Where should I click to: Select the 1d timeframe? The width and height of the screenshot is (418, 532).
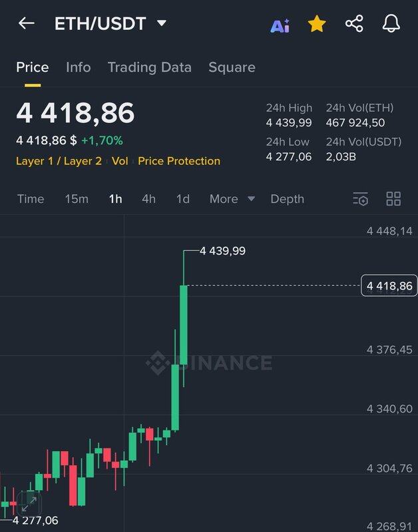click(183, 199)
